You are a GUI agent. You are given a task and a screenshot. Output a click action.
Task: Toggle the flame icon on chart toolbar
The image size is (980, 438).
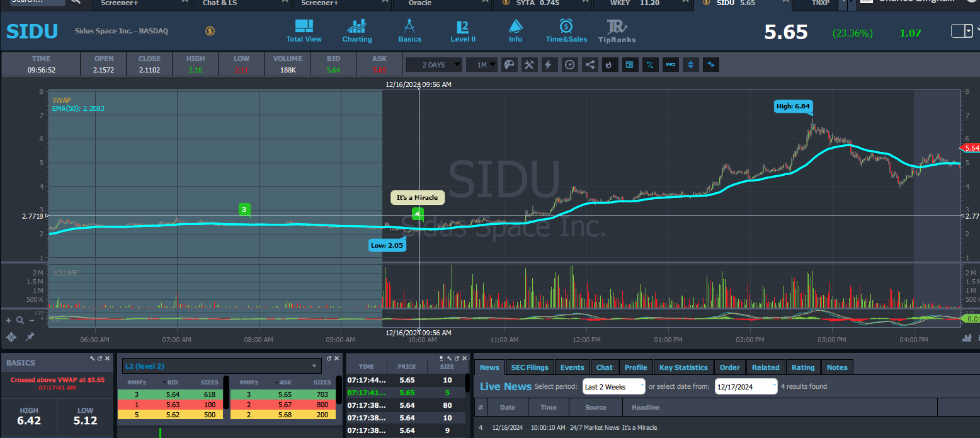coord(610,64)
